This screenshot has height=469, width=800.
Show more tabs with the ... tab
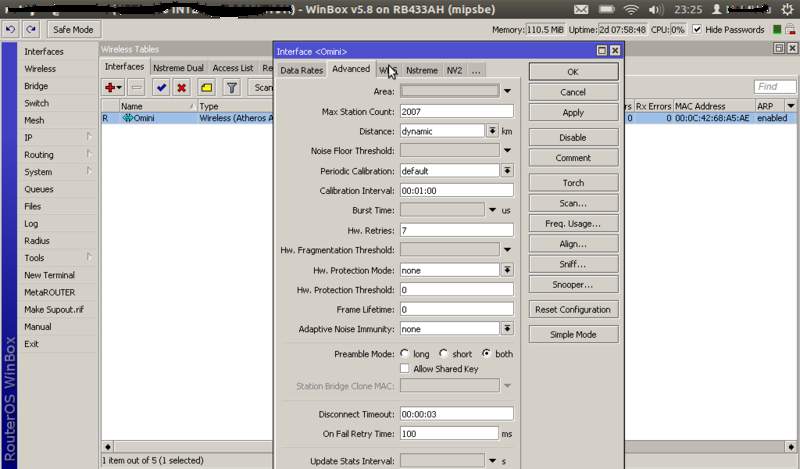pyautogui.click(x=476, y=70)
